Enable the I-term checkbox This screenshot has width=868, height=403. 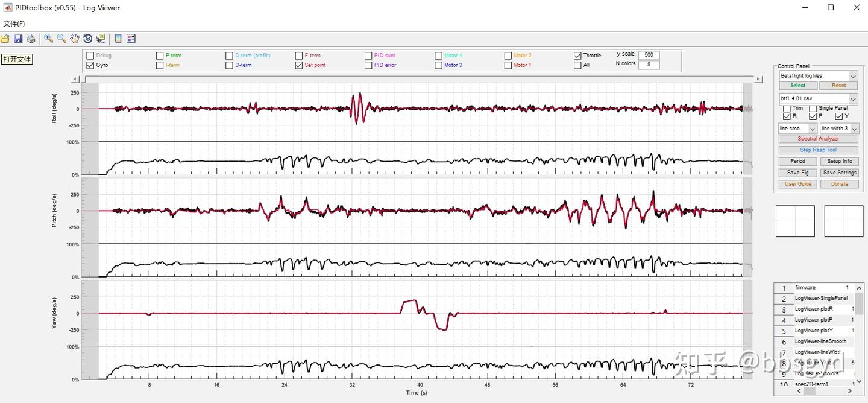(x=160, y=65)
